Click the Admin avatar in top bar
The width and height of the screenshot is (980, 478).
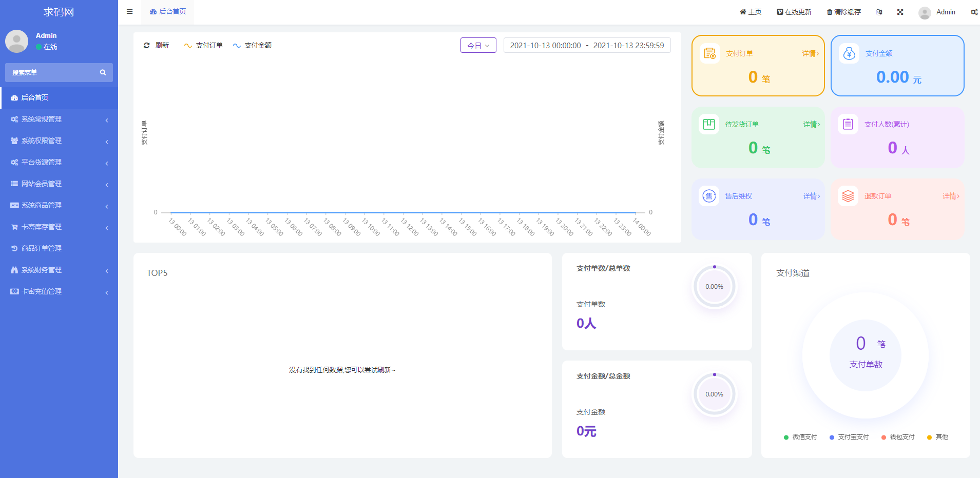925,12
